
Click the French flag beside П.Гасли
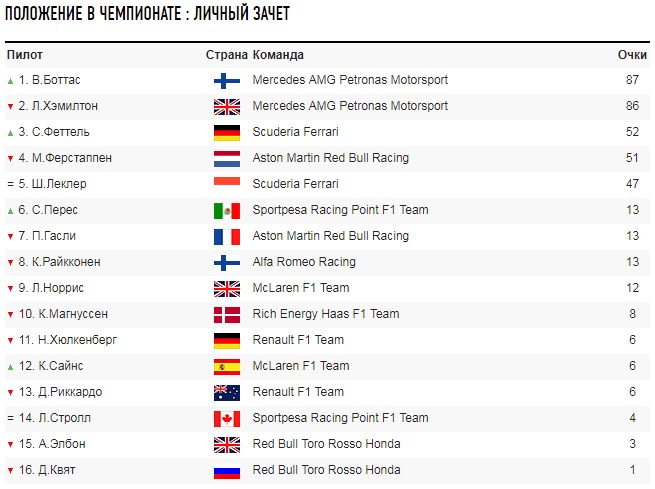pyautogui.click(x=227, y=237)
